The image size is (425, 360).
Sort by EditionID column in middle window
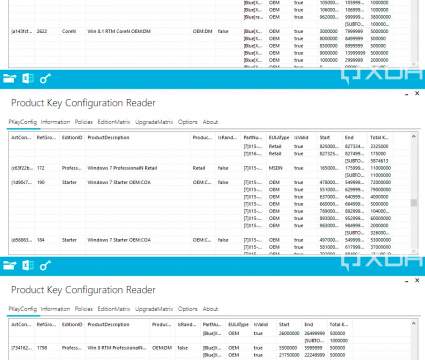(x=72, y=137)
